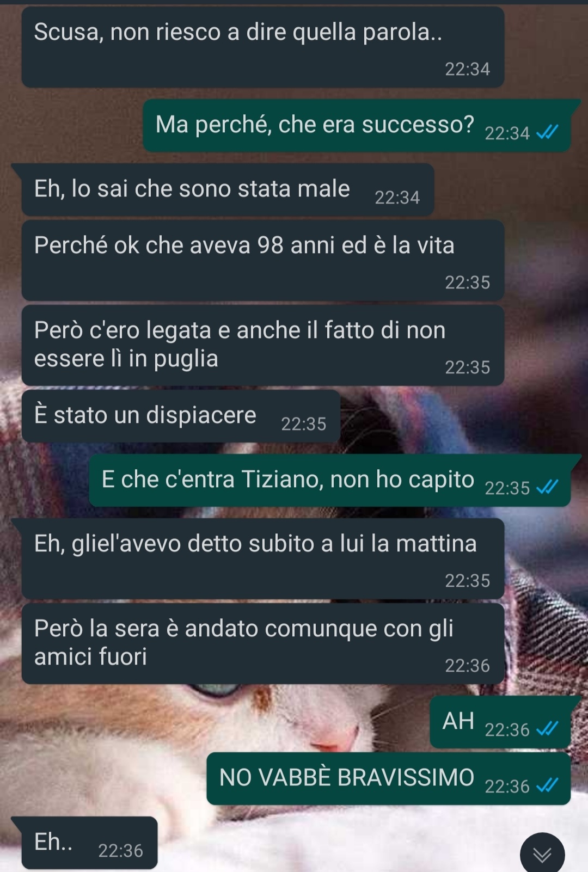Tap 'Eh, lo sai che sono stata male' message
The image size is (588, 872).
(228, 189)
